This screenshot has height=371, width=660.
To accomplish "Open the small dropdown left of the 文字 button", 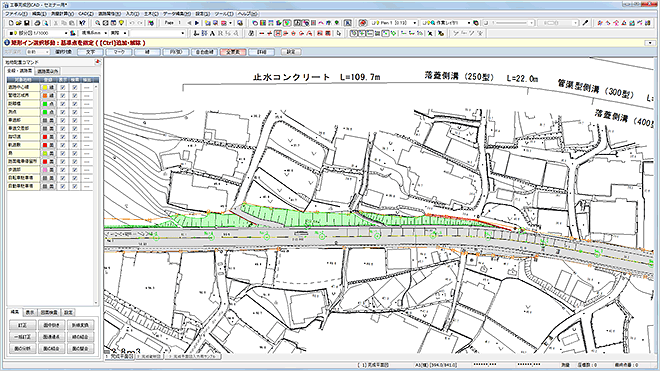I will click(37, 52).
